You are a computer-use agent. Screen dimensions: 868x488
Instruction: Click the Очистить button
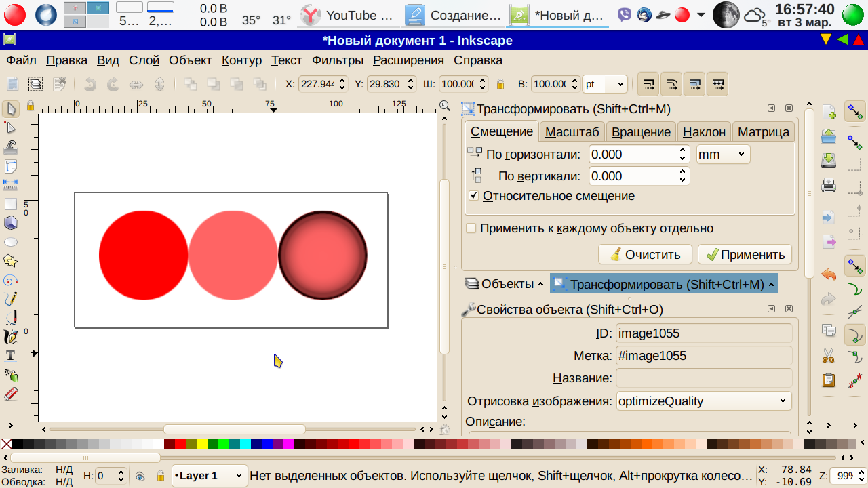point(644,255)
